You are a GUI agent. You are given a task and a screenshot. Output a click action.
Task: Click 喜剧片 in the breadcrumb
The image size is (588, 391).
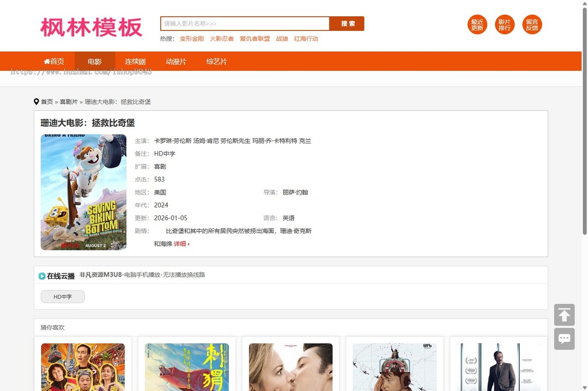coord(69,102)
